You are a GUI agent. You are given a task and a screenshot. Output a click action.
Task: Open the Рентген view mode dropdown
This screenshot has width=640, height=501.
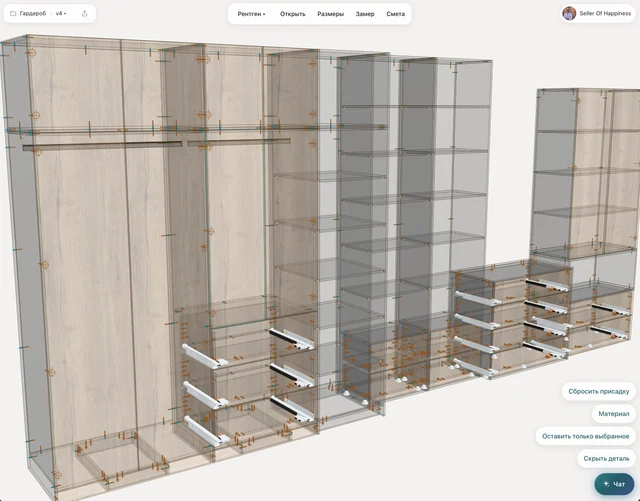pyautogui.click(x=251, y=14)
